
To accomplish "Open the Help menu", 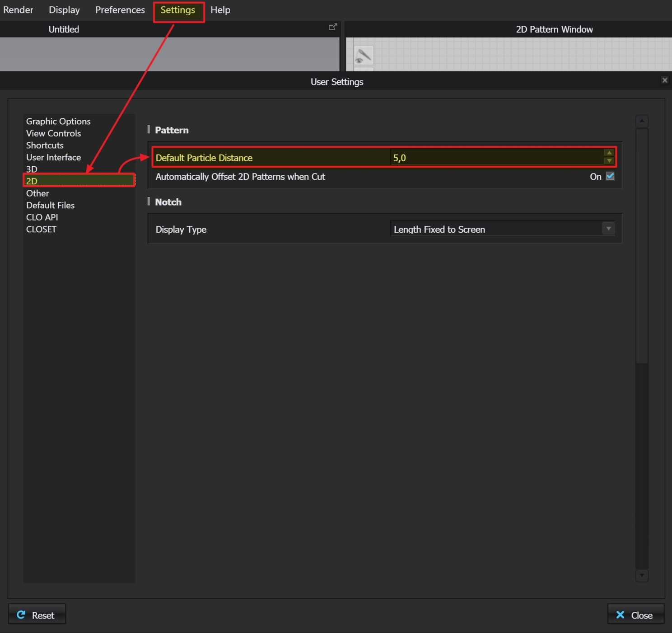I will (x=220, y=10).
